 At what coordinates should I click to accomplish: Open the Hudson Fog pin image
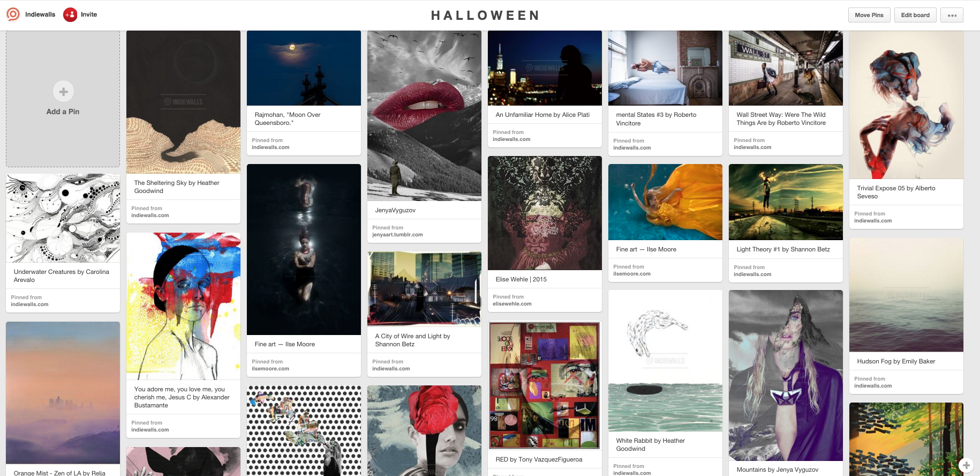point(906,295)
